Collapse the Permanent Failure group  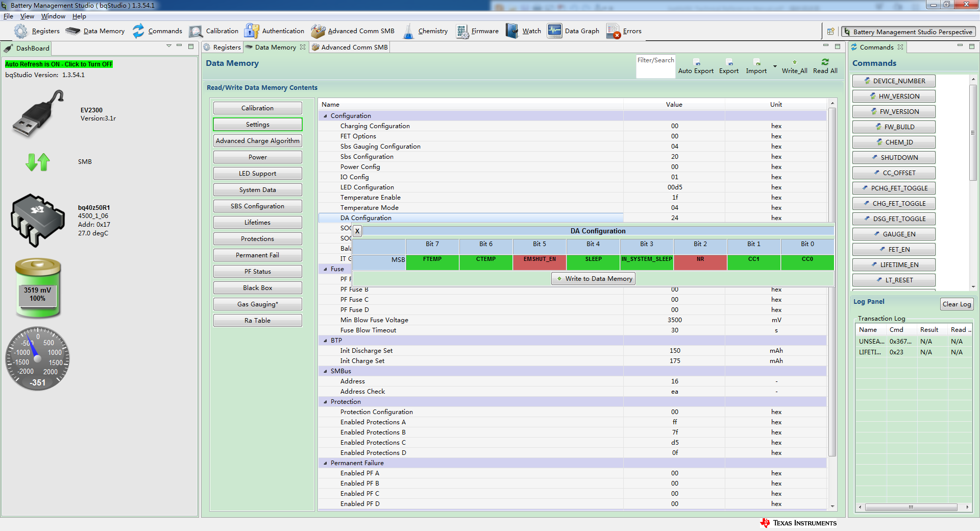tap(325, 463)
